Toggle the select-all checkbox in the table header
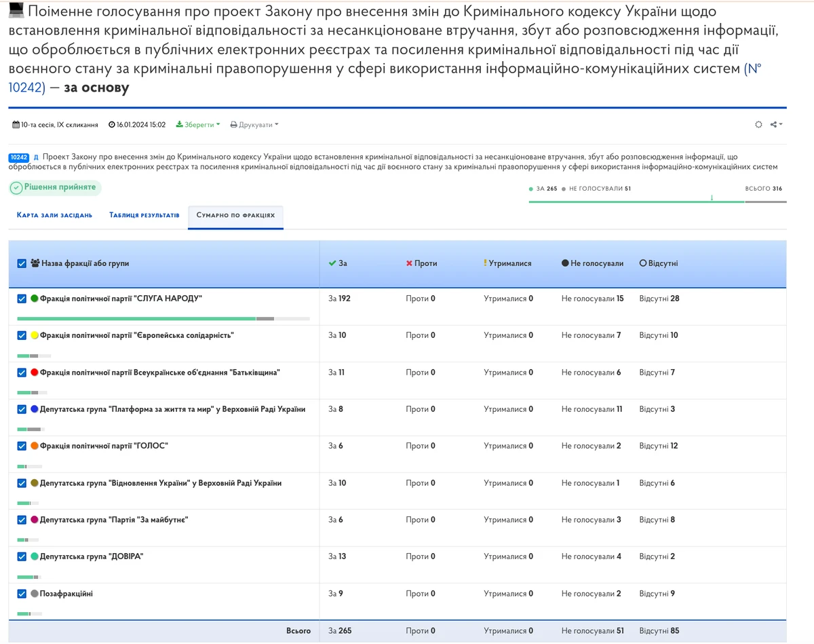This screenshot has width=814, height=644. [22, 263]
